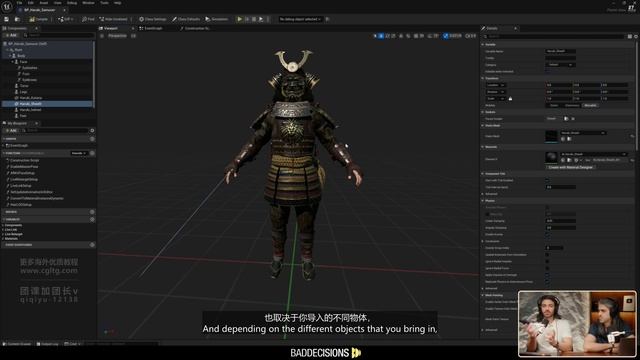Switch to the Construction Script tab
Image resolution: width=640 pixels, height=360 pixels.
(x=195, y=28)
